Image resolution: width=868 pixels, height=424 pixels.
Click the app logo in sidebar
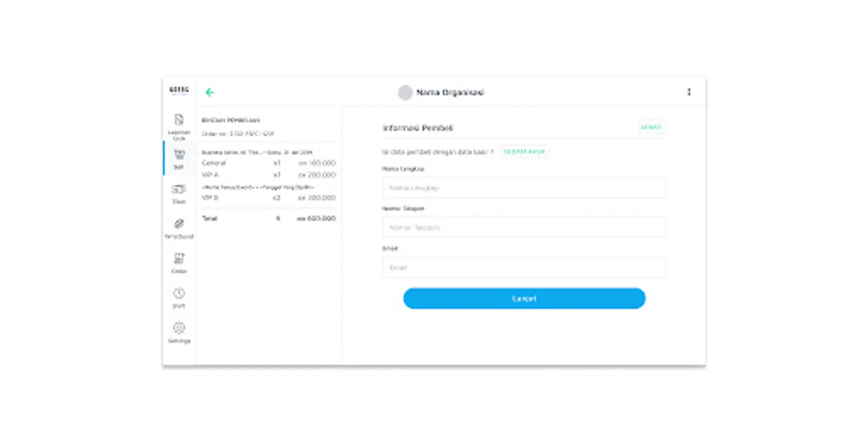(x=179, y=90)
